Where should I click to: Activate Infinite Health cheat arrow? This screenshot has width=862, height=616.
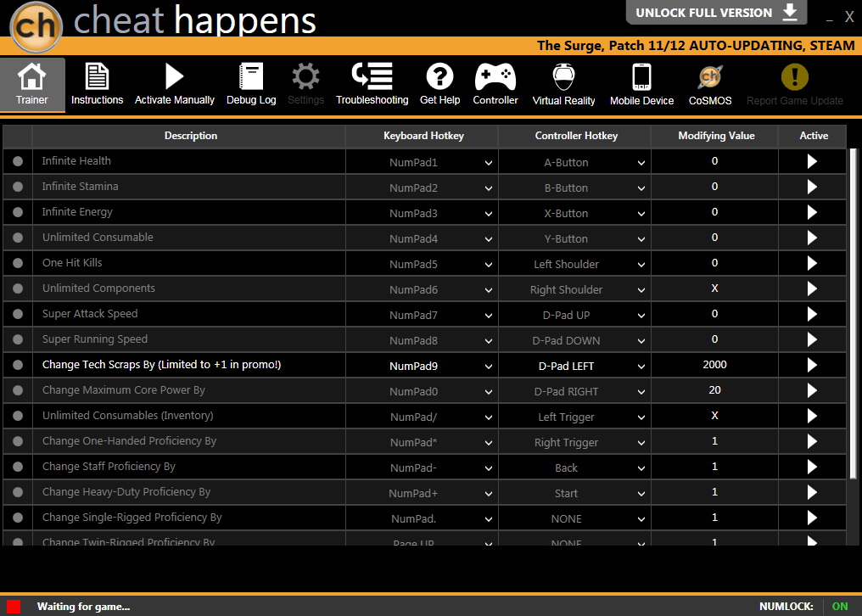point(812,162)
